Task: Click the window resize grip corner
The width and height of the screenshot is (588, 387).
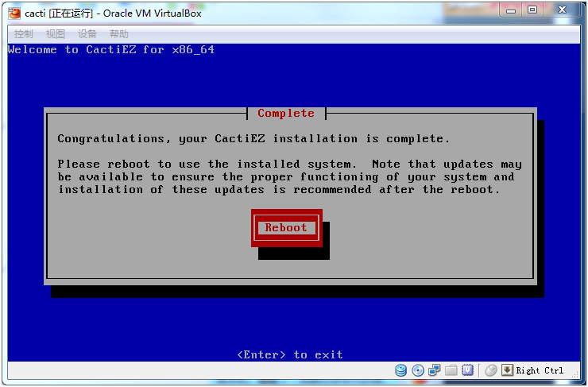Action: 575,374
